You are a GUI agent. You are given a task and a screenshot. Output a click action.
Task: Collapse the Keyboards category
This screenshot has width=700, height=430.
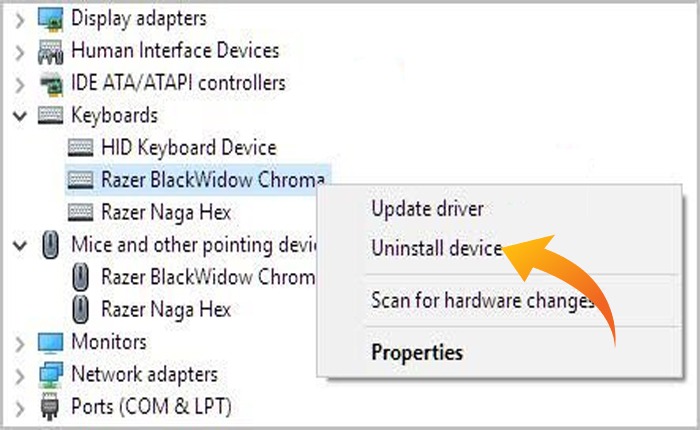[20, 115]
